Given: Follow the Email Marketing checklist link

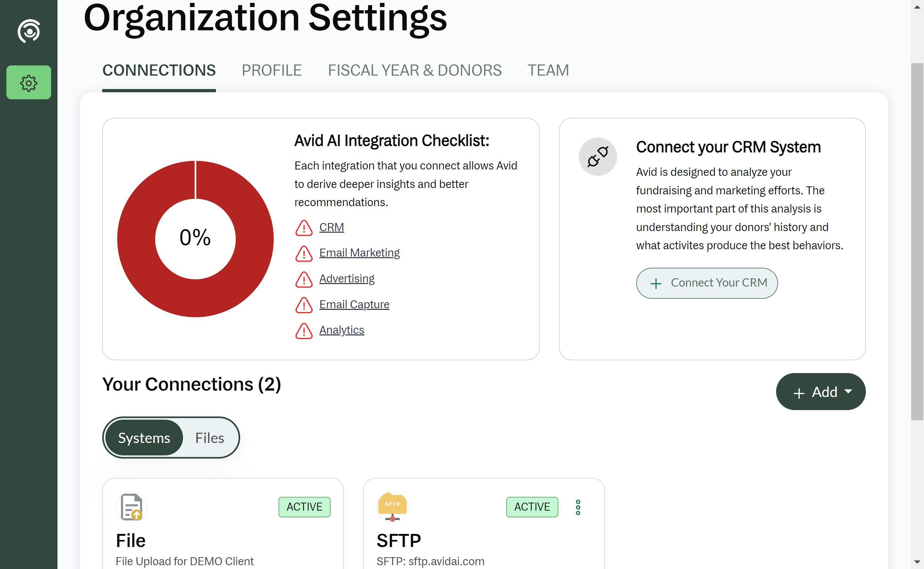Looking at the screenshot, I should pyautogui.click(x=359, y=253).
